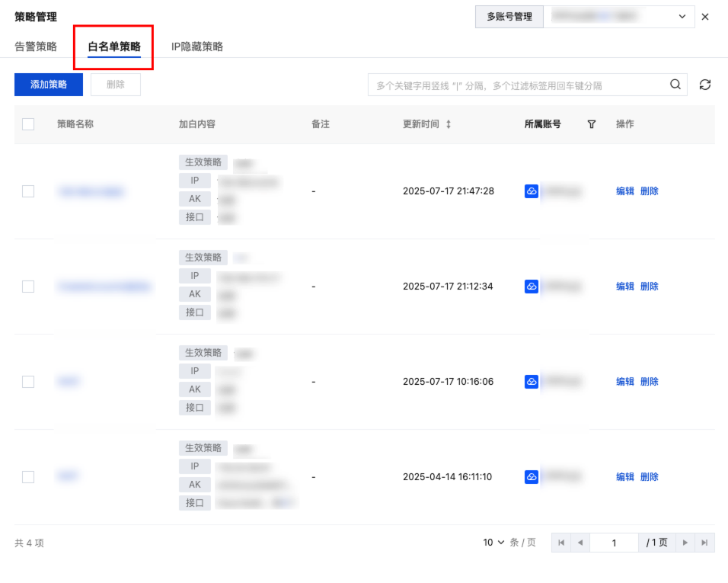
Task: Check the row updated 2025-07-17 21:47:28
Action: point(28,191)
